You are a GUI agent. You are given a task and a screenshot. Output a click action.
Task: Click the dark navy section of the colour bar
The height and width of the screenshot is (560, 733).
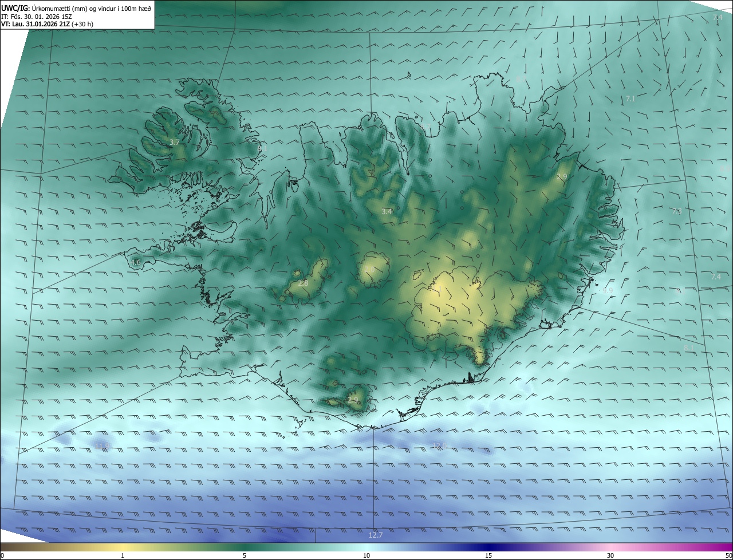(488, 547)
